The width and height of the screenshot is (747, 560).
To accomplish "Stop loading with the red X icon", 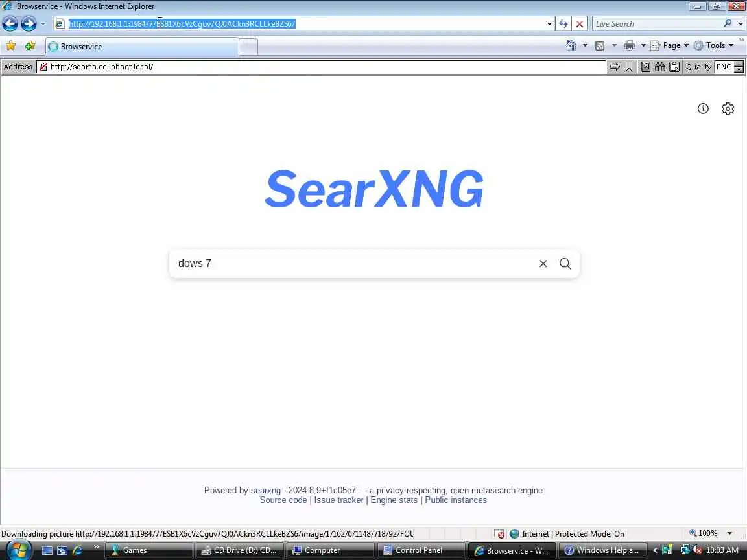I will coord(579,24).
